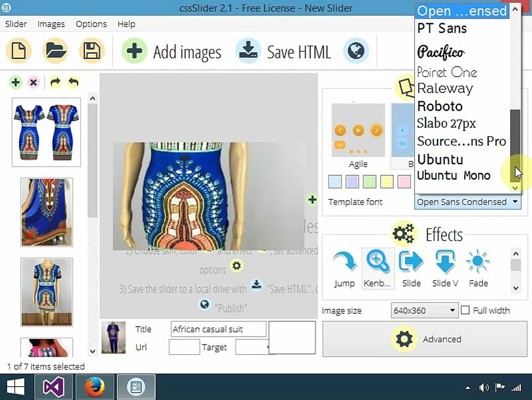Screen dimensions: 532x400
Task: Click the green Add images plus icon
Action: click(x=134, y=51)
